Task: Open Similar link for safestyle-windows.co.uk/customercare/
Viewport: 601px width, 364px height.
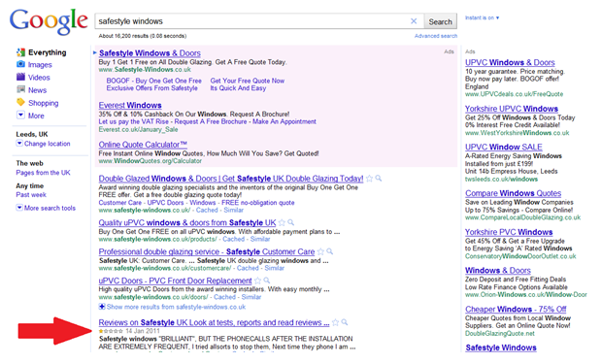Action: click(275, 268)
